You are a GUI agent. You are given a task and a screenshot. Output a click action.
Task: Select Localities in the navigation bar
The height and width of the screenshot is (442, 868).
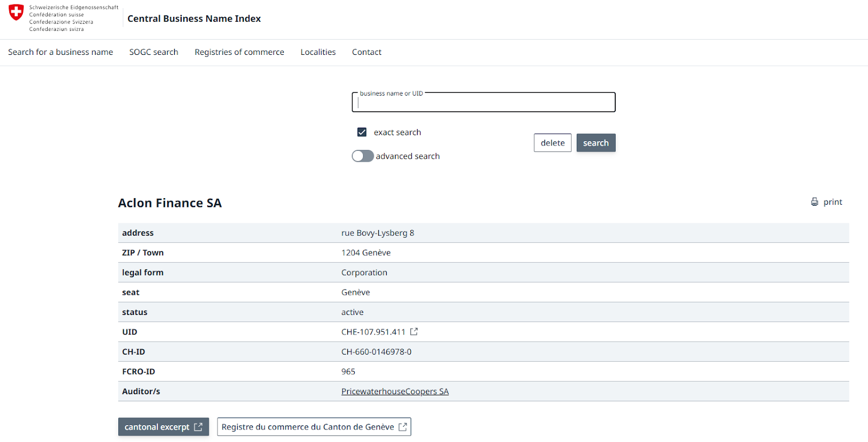[318, 52]
